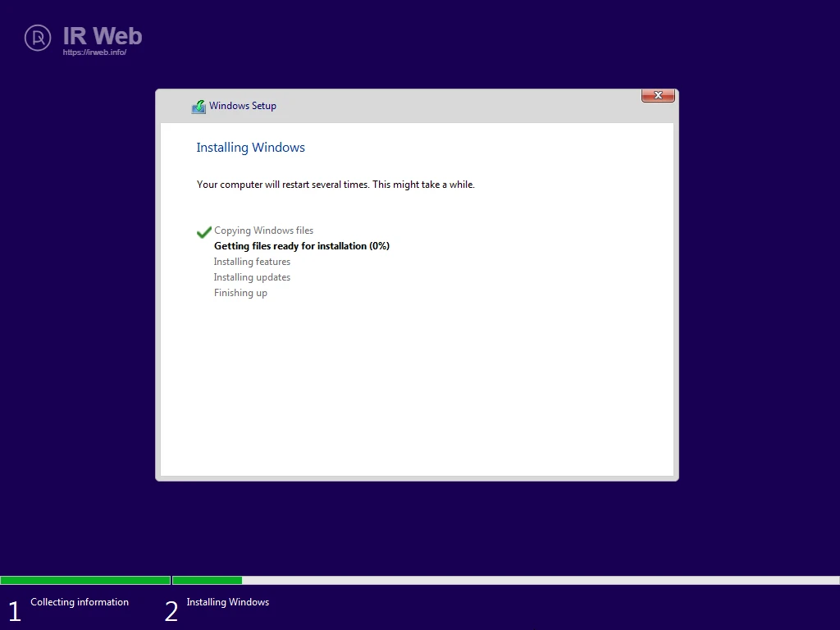This screenshot has width=840, height=630.
Task: Click the Windows Setup title bar icon
Action: (199, 107)
